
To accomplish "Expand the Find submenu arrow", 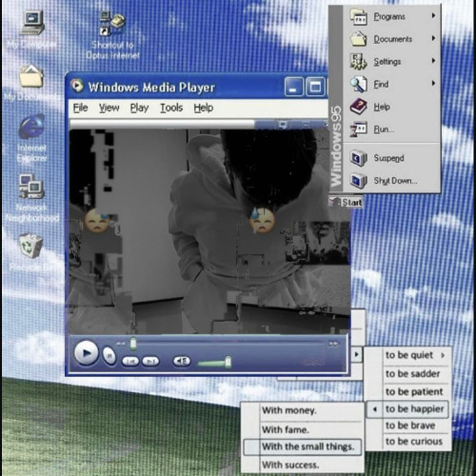I will point(433,83).
